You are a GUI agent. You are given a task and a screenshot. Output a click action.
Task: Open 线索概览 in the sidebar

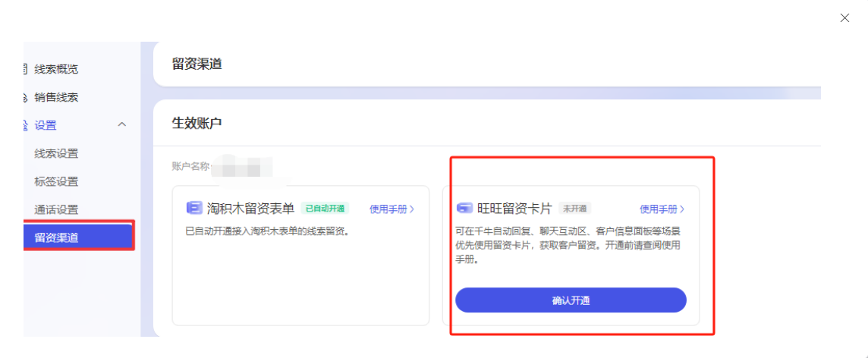tap(56, 69)
